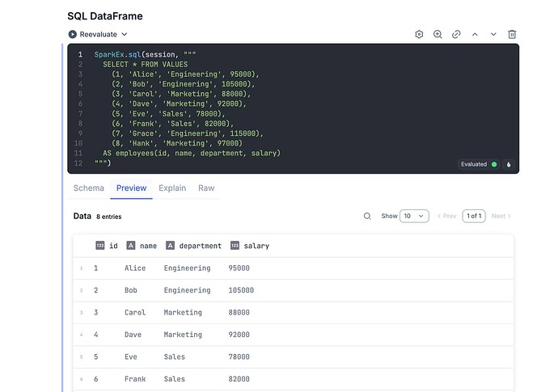Expand the Reevaluate options chevron
558x392 pixels.
tap(125, 35)
